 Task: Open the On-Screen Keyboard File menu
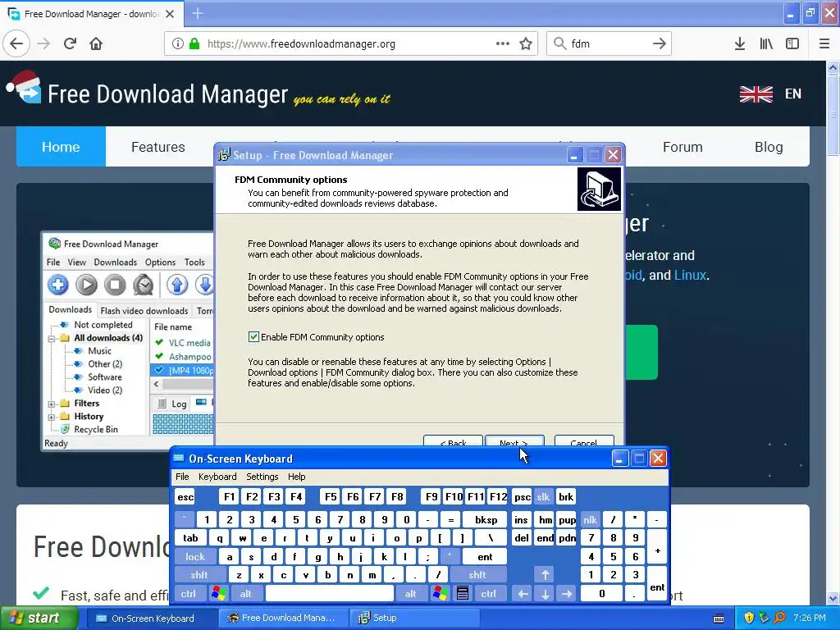tap(182, 477)
